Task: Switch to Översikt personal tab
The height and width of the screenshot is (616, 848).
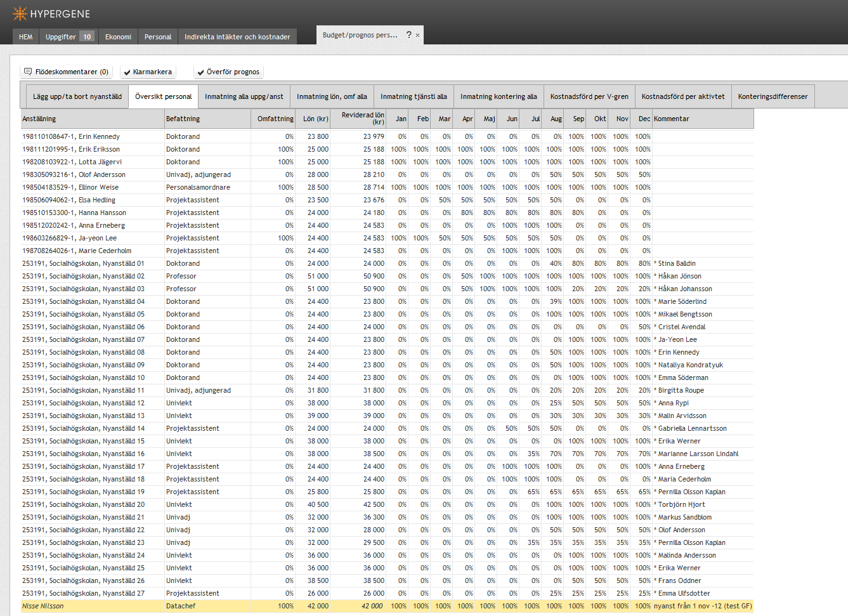Action: point(164,96)
